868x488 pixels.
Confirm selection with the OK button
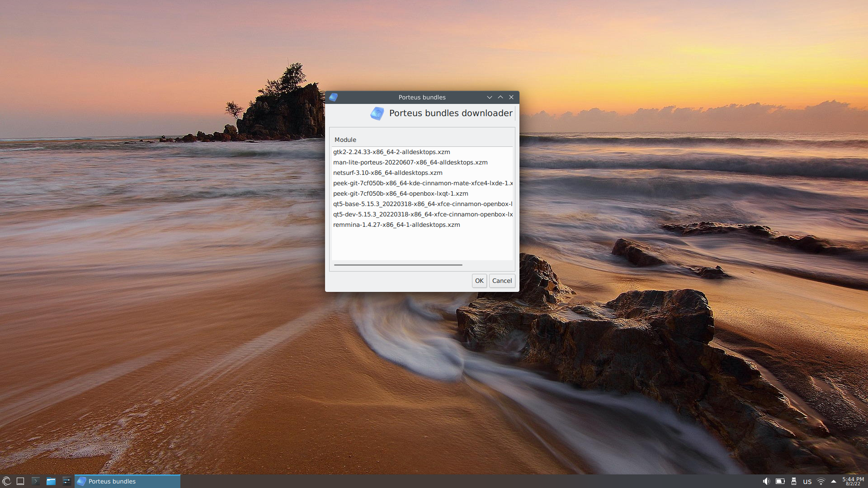[x=479, y=281]
